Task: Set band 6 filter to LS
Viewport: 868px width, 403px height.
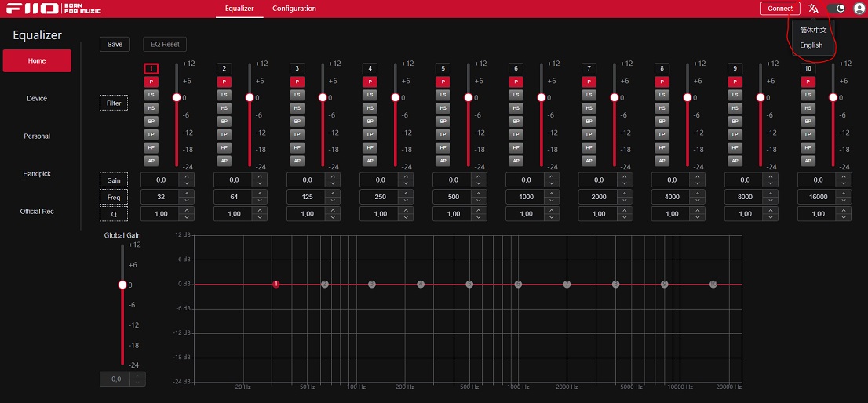Action: (x=516, y=95)
